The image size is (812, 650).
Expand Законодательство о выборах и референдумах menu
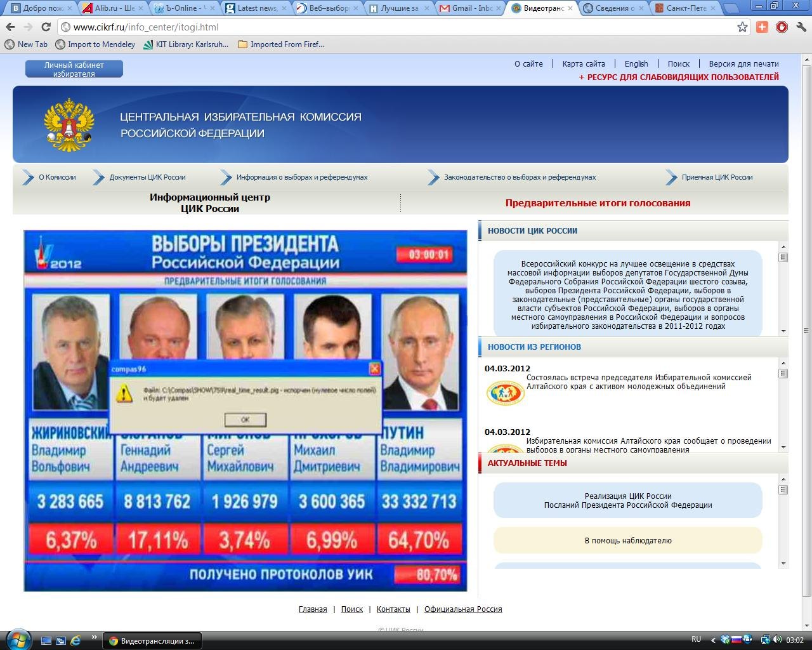(520, 178)
